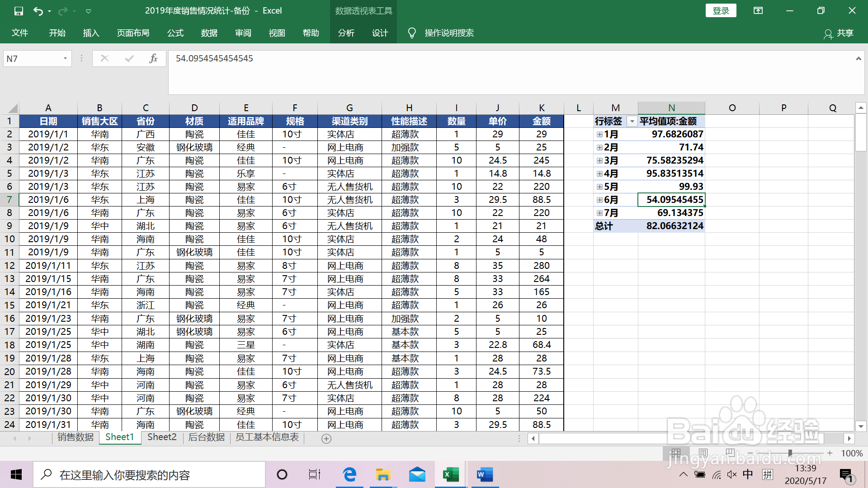Click the vertical scrollbar down arrow
The image size is (868, 488).
point(861,426)
